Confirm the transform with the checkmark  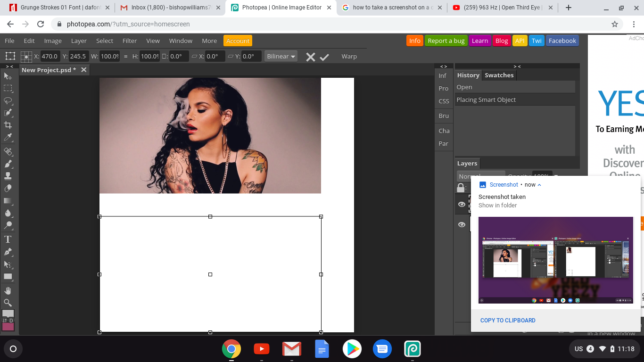pyautogui.click(x=324, y=57)
